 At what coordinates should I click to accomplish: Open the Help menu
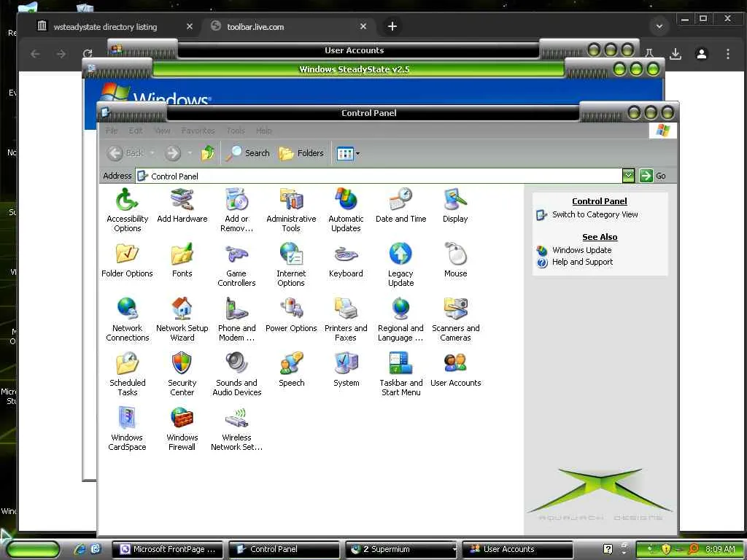coord(264,131)
